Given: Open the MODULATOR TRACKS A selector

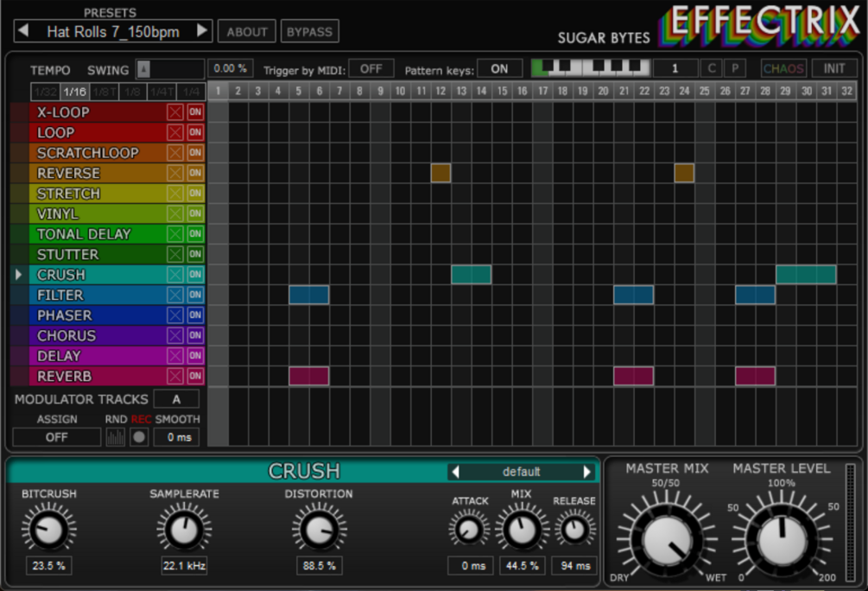Looking at the screenshot, I should click(176, 399).
